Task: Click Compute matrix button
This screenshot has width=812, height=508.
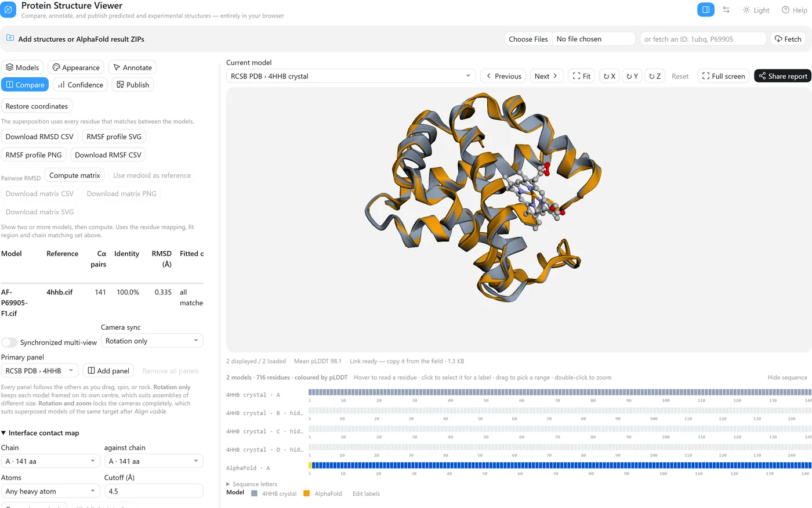Action: pos(75,175)
